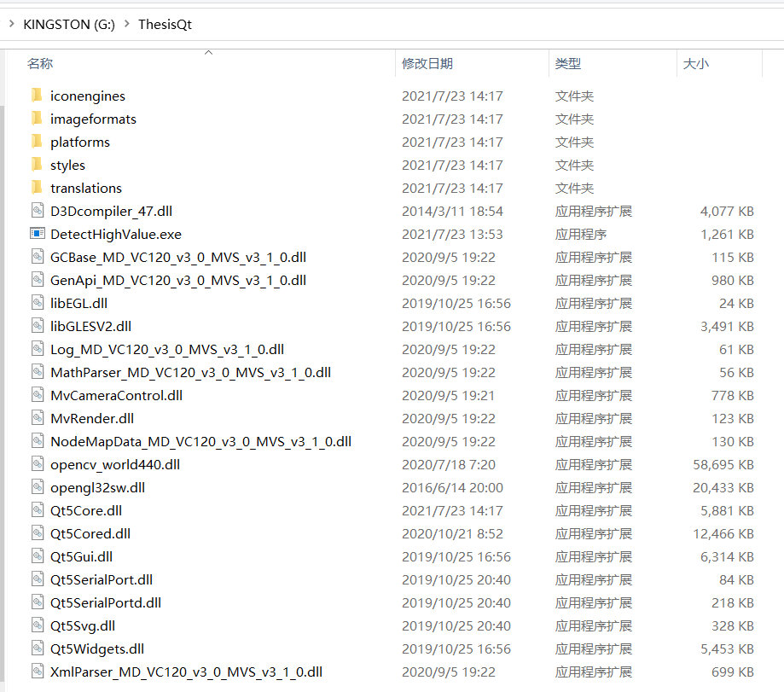Viewport: 784px width, 692px height.
Task: Click the sort arrow above the 名称 column
Action: pyautogui.click(x=207, y=52)
